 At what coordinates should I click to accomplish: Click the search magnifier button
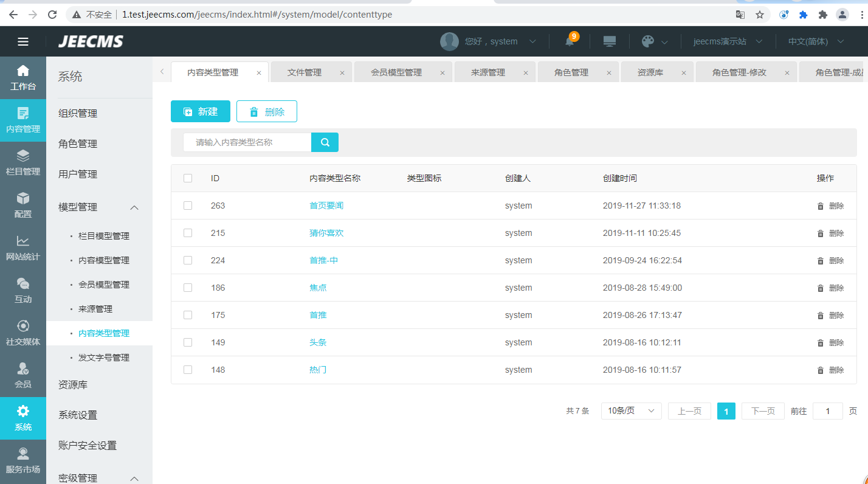click(x=325, y=142)
